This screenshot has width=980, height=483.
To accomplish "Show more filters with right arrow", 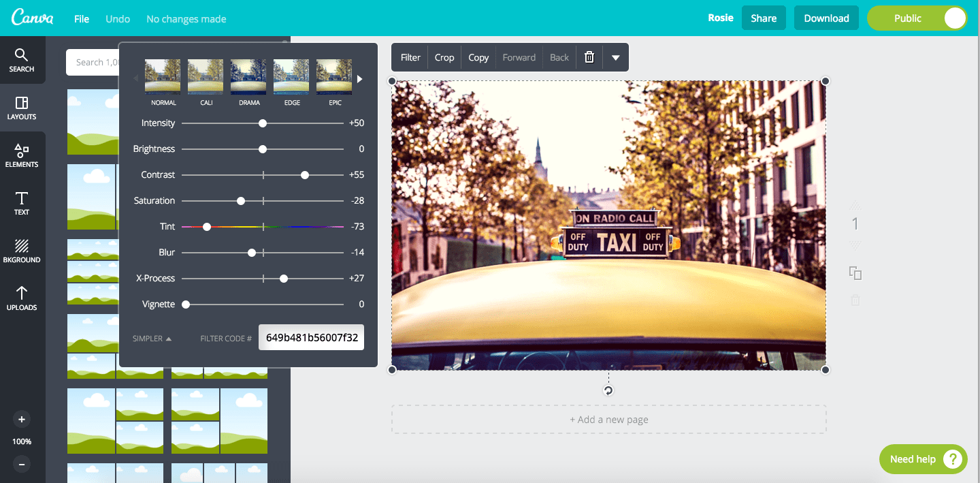I will click(359, 78).
